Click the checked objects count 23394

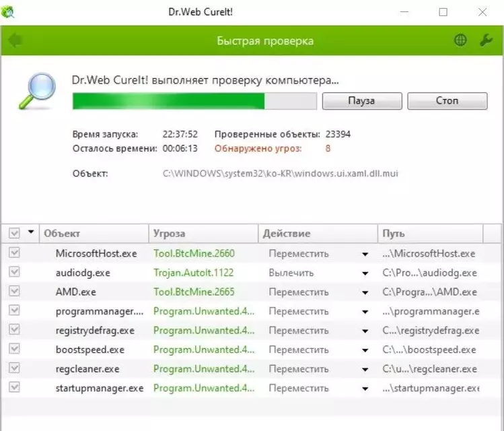pos(338,134)
